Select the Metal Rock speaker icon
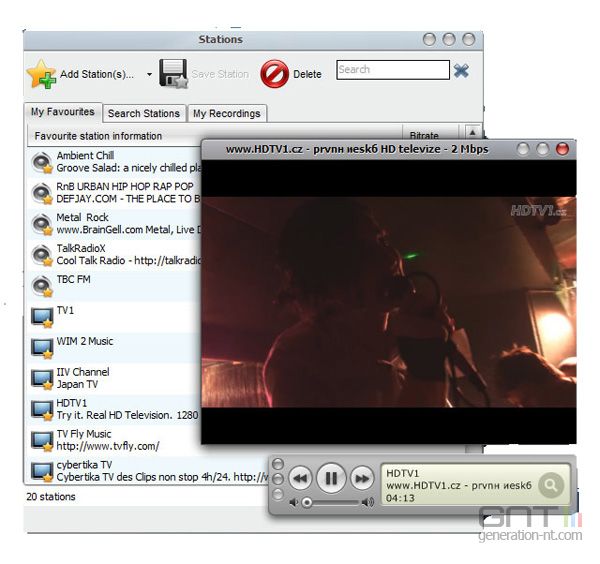This screenshot has height=564, width=600. (42, 225)
